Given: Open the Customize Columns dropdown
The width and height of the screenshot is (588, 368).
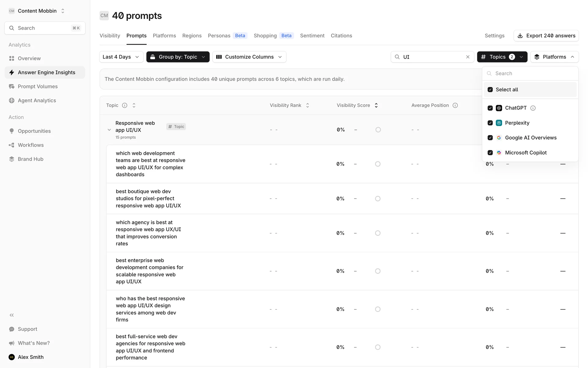Looking at the screenshot, I should tap(249, 57).
